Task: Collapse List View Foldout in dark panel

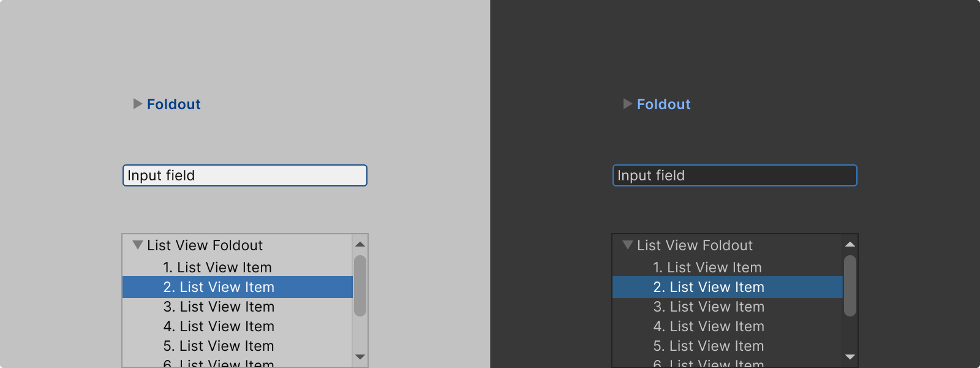Action: pyautogui.click(x=628, y=245)
